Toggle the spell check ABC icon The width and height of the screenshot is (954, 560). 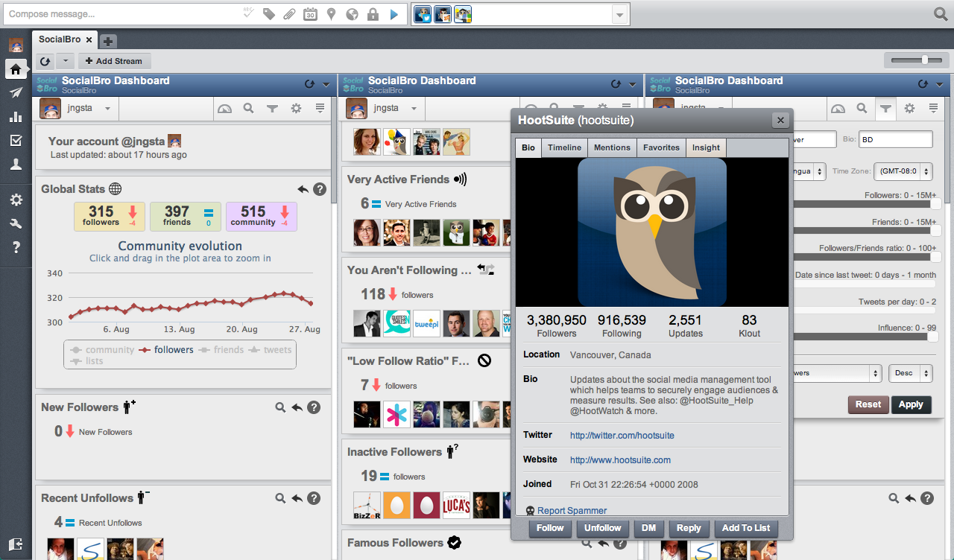(x=249, y=13)
